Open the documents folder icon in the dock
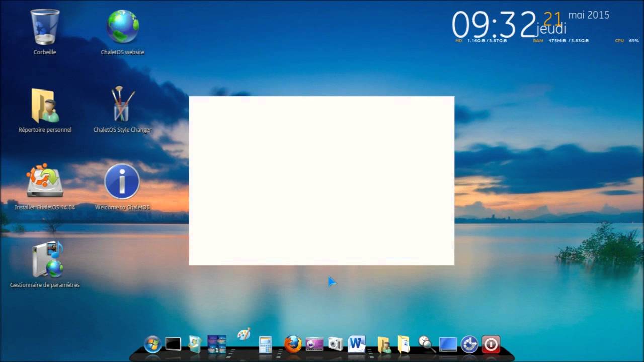The image size is (644, 362). point(404,344)
